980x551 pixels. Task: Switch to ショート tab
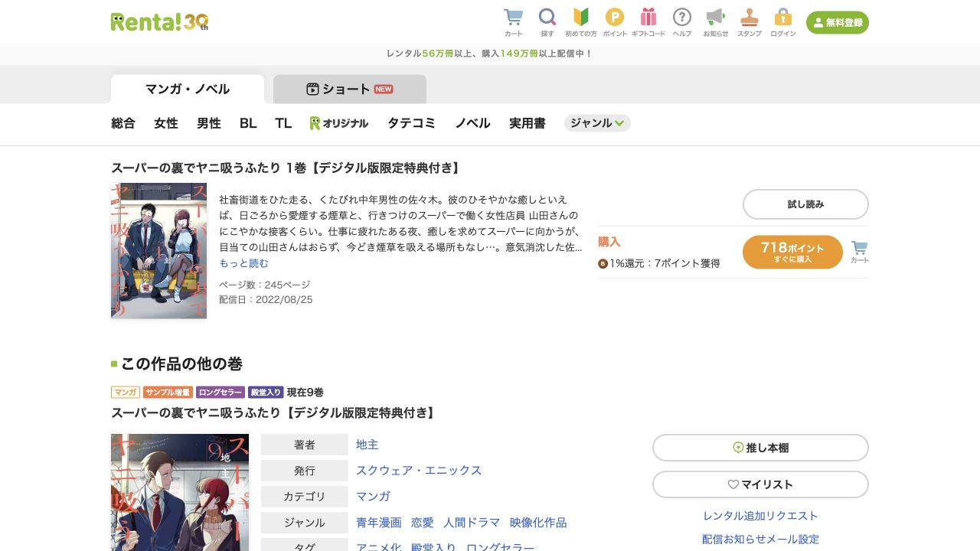350,89
